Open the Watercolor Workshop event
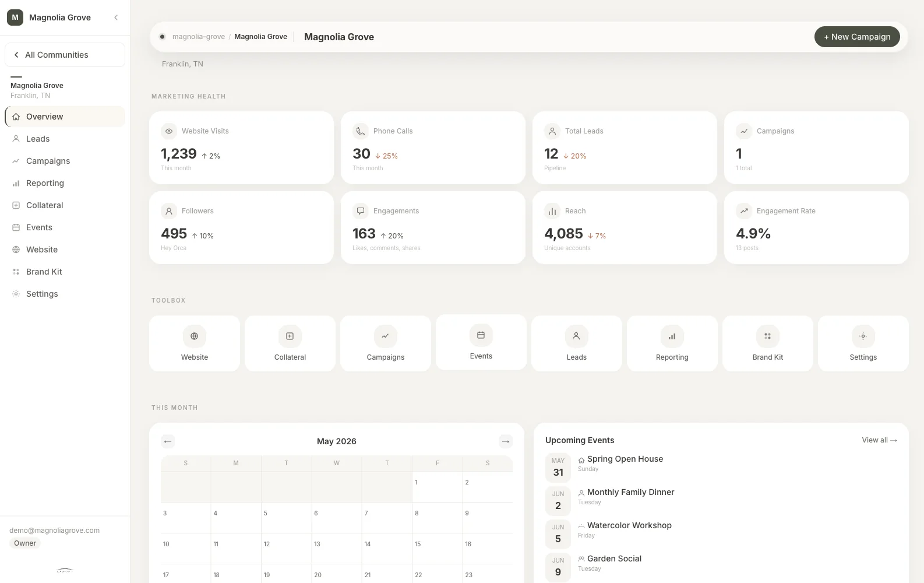Viewport: 924px width, 583px height. [629, 525]
